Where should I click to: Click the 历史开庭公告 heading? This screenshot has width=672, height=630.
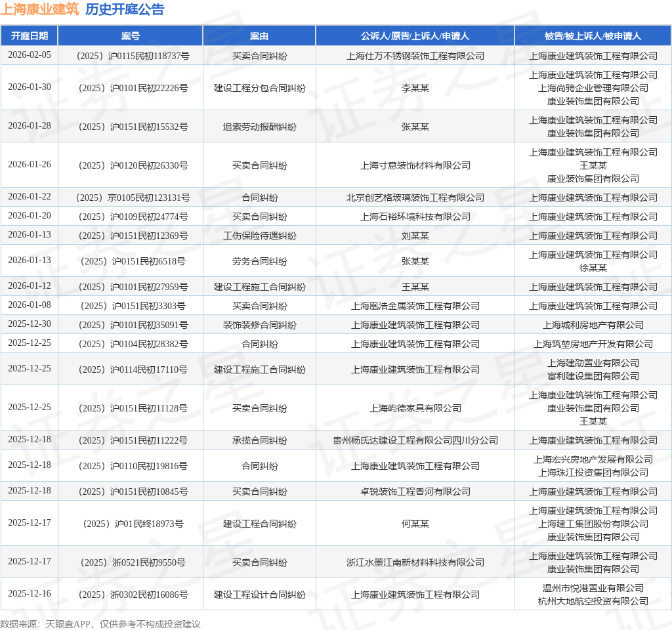tap(125, 9)
